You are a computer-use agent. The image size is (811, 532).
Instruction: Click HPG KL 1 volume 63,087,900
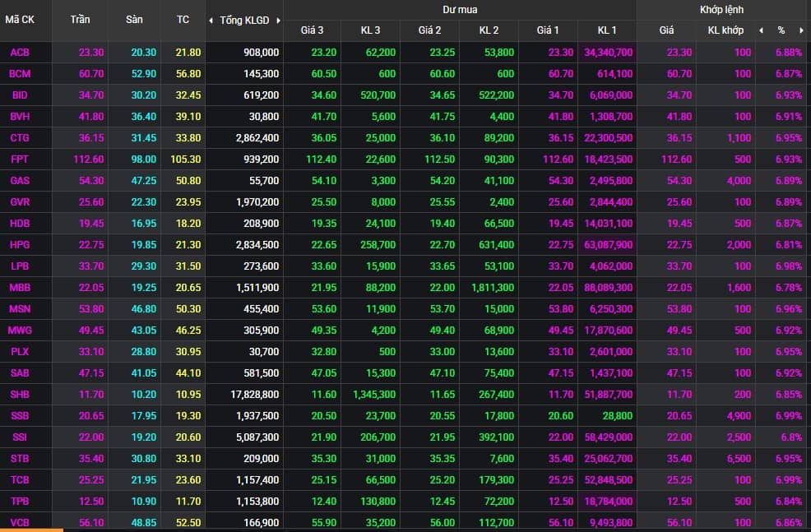pos(609,245)
